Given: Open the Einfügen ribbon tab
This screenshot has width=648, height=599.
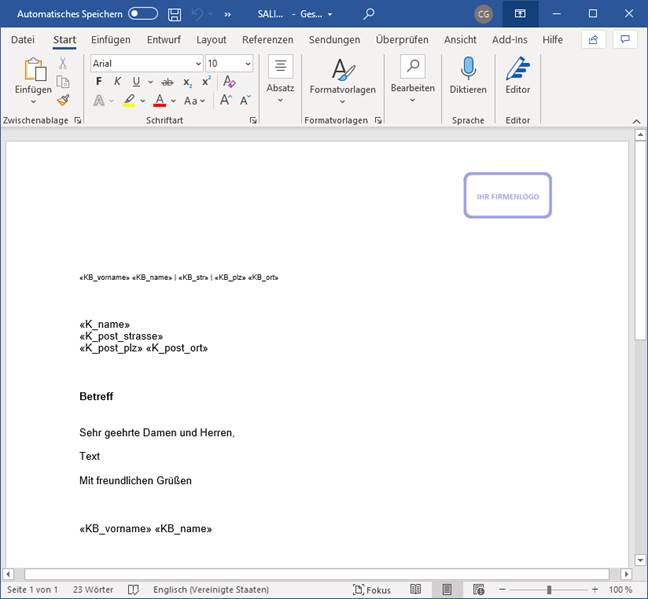Looking at the screenshot, I should [x=110, y=40].
